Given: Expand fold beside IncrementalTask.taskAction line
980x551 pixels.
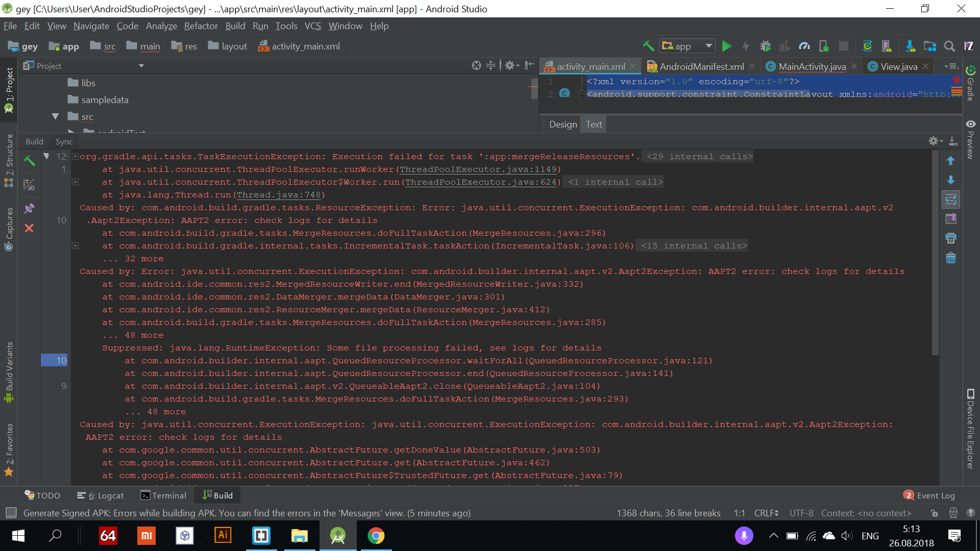Looking at the screenshot, I should point(75,246).
